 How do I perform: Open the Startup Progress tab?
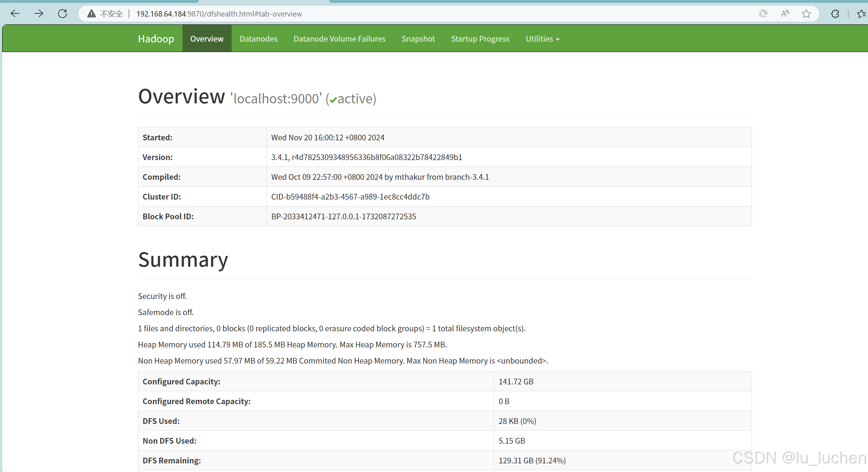click(480, 39)
